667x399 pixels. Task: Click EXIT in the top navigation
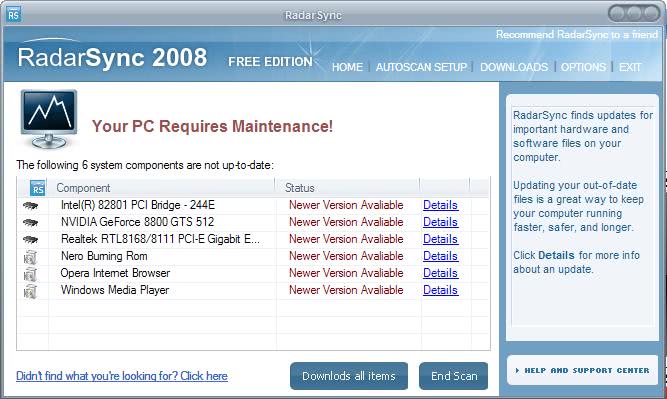point(630,67)
